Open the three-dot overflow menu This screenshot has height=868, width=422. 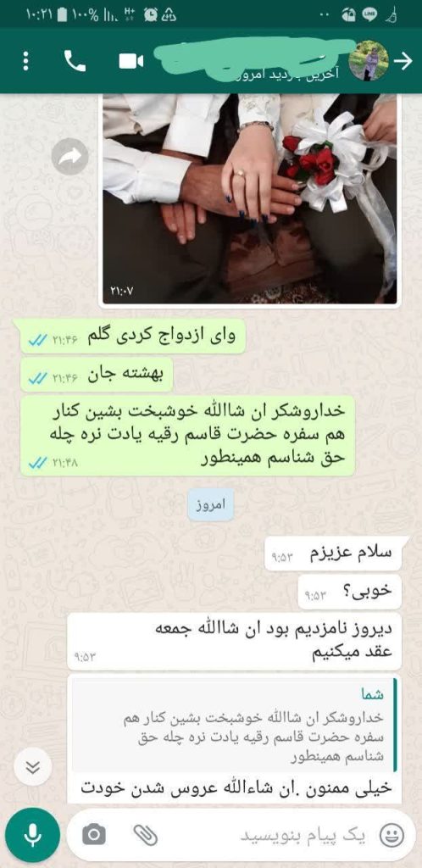(x=25, y=61)
